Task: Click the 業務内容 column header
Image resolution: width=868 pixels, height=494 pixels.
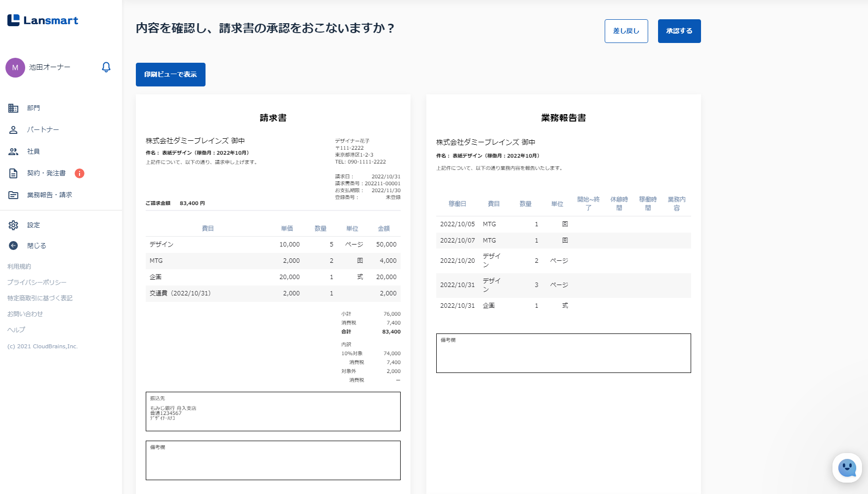Action: [677, 204]
